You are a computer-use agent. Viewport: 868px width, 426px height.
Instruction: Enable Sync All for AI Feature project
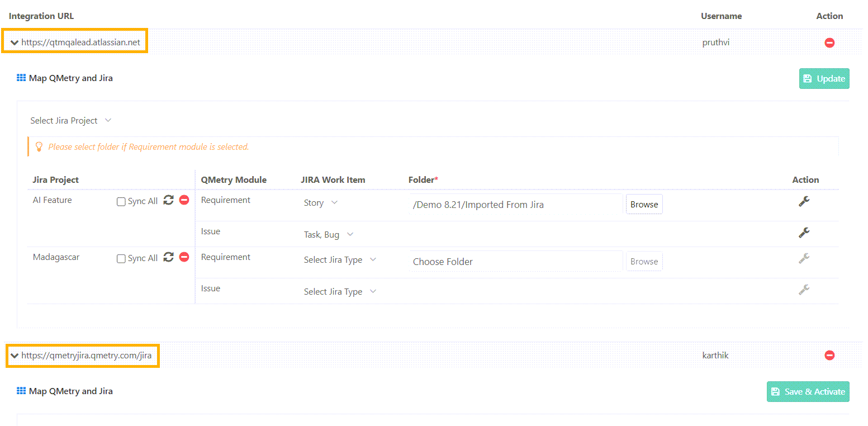tap(121, 202)
